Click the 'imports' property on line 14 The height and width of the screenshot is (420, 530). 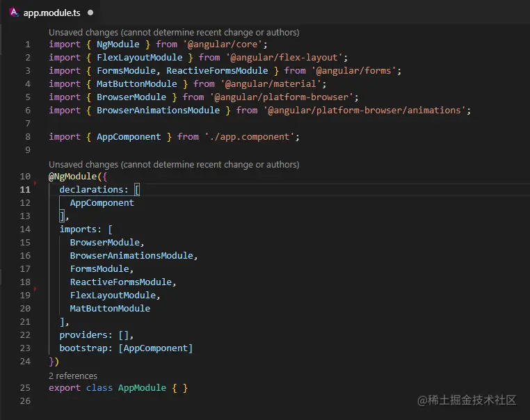(78, 229)
